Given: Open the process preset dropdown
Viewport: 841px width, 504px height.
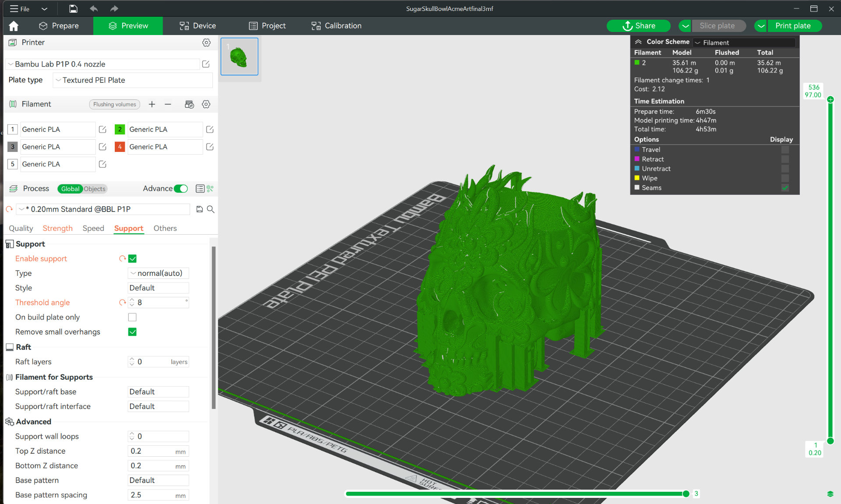Looking at the screenshot, I should tap(103, 209).
